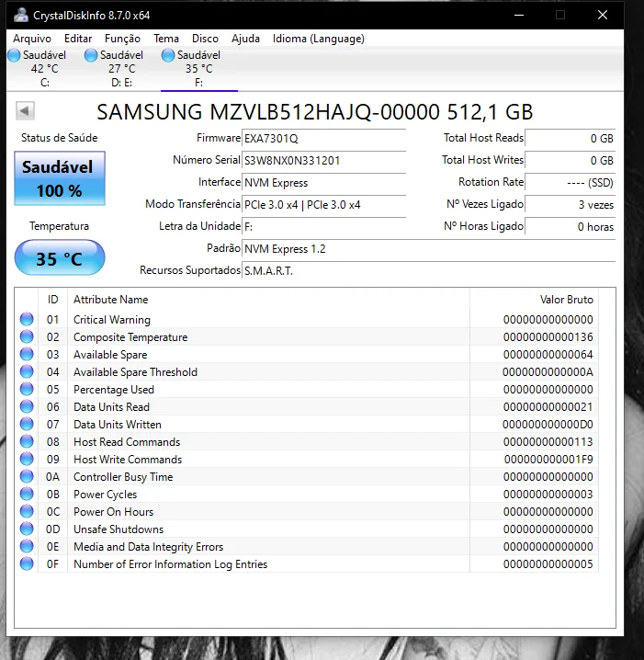
Task: Close the CrystalDiskInfo window
Action: tap(603, 15)
